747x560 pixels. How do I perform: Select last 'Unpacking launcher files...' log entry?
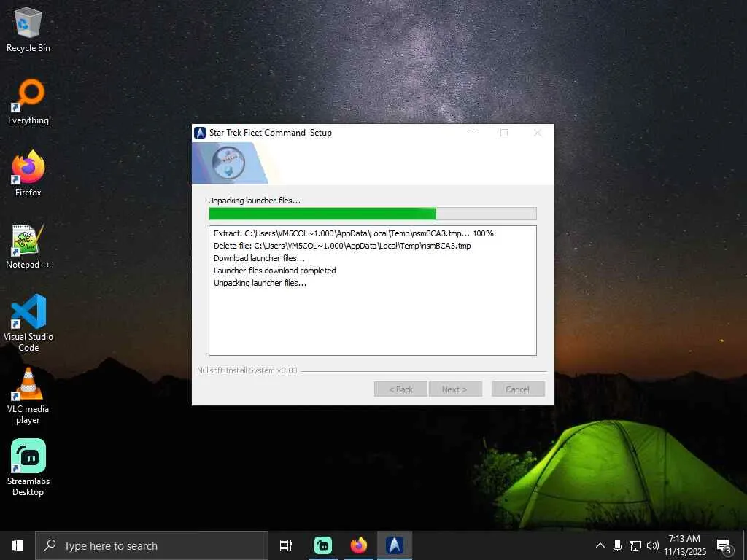point(260,283)
